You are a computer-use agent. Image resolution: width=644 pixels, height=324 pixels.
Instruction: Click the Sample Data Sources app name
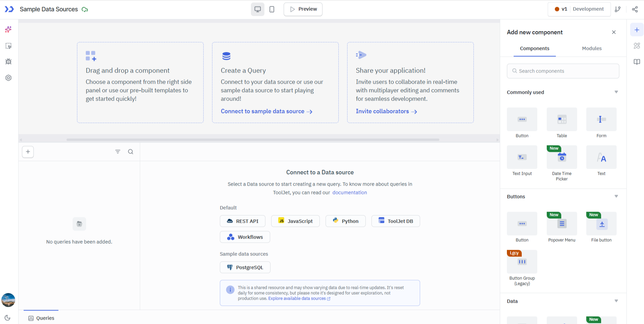[49, 9]
